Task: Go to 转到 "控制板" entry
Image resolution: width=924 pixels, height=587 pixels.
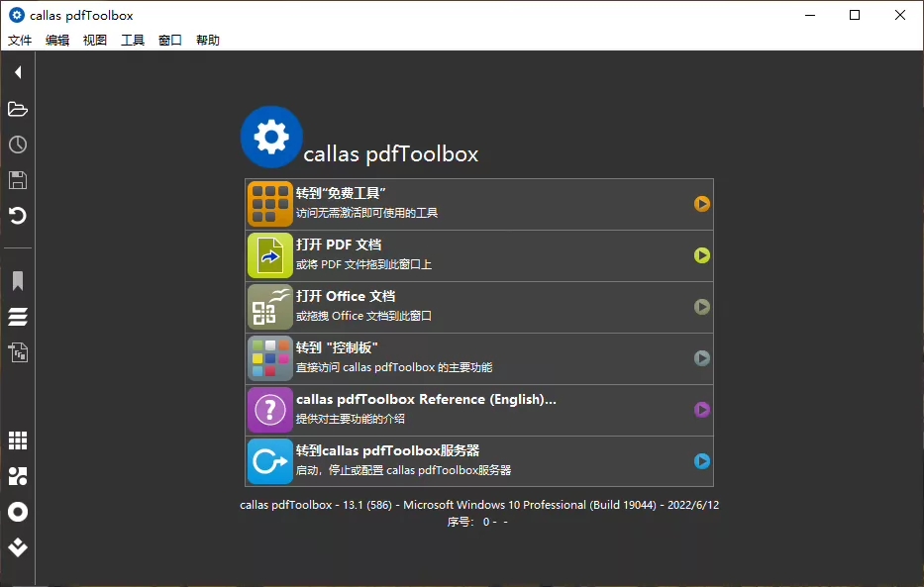Action: click(x=479, y=358)
